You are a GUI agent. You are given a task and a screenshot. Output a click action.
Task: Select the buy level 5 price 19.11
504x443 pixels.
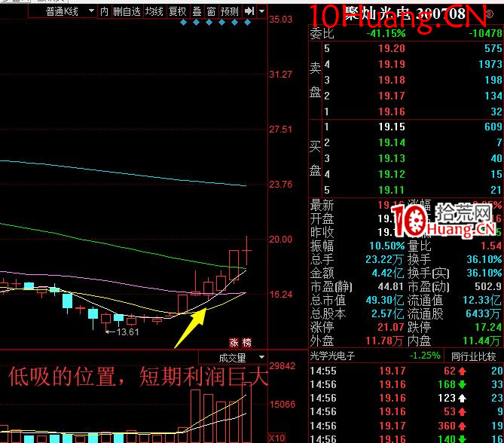(x=392, y=190)
